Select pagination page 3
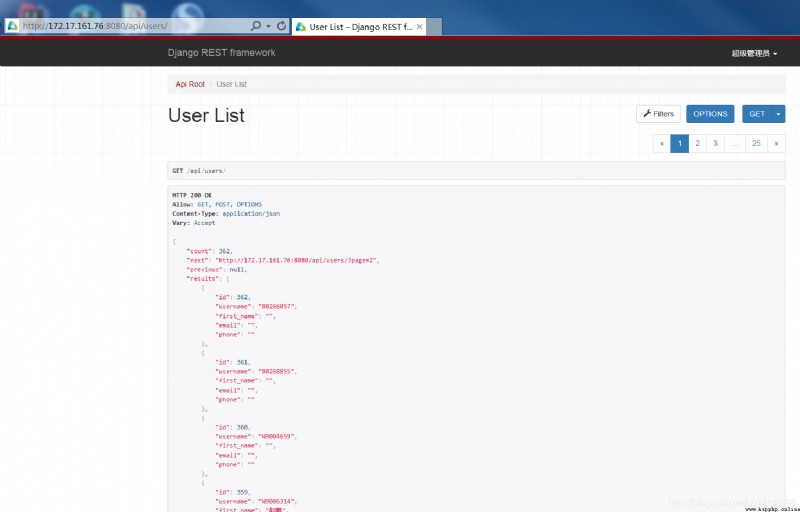The width and height of the screenshot is (800, 512). coord(715,143)
